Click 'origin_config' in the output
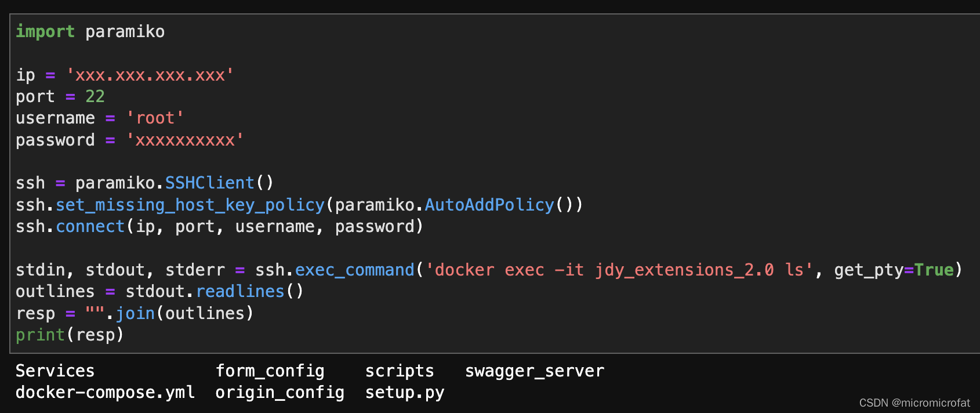The height and width of the screenshot is (413, 980). 280,393
